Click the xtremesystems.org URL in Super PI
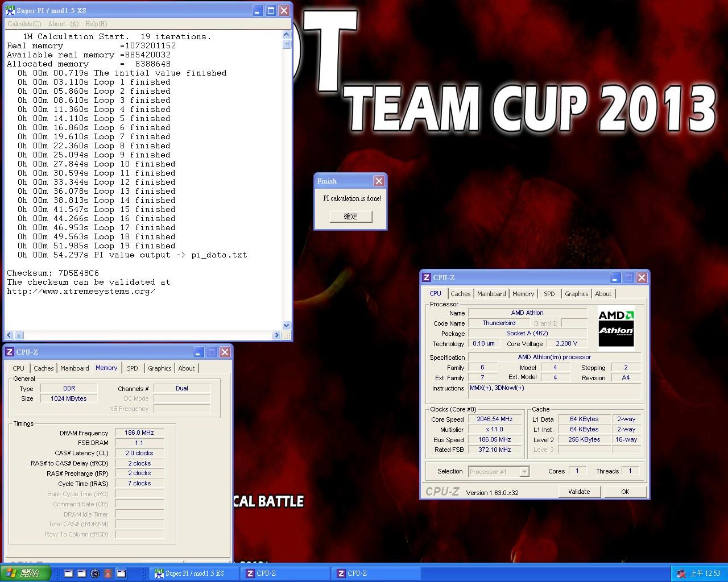728x582 pixels. click(x=81, y=291)
